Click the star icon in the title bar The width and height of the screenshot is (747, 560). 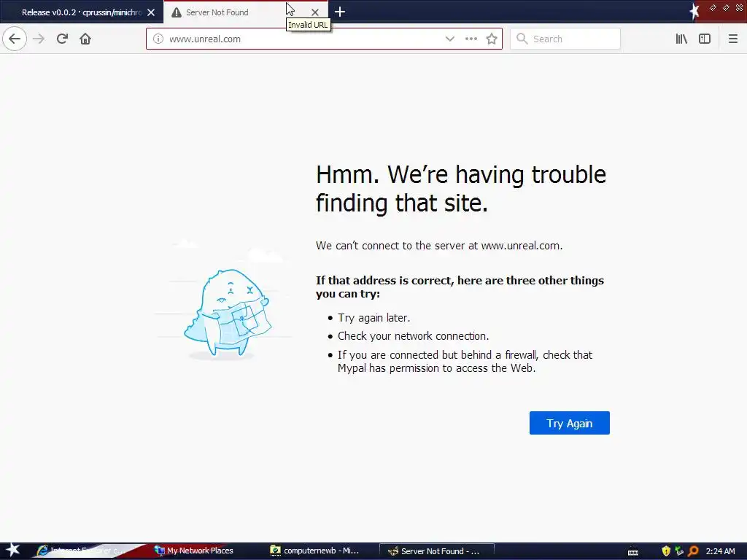[694, 12]
